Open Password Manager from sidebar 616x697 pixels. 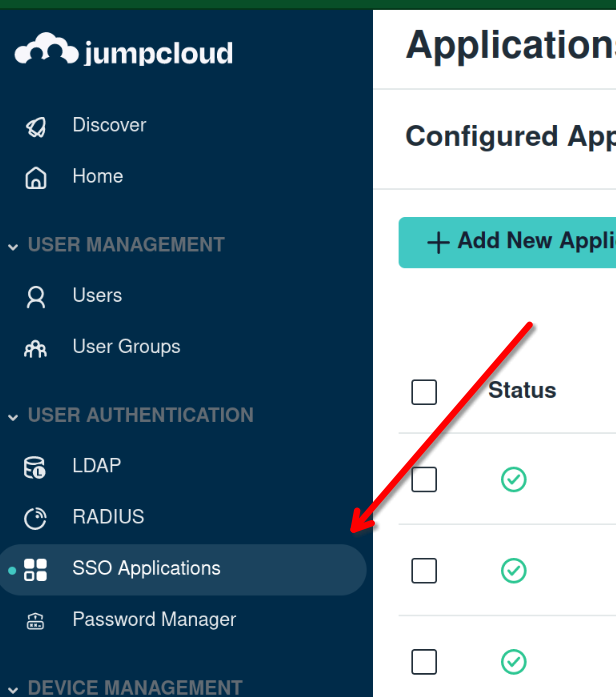pyautogui.click(x=154, y=619)
